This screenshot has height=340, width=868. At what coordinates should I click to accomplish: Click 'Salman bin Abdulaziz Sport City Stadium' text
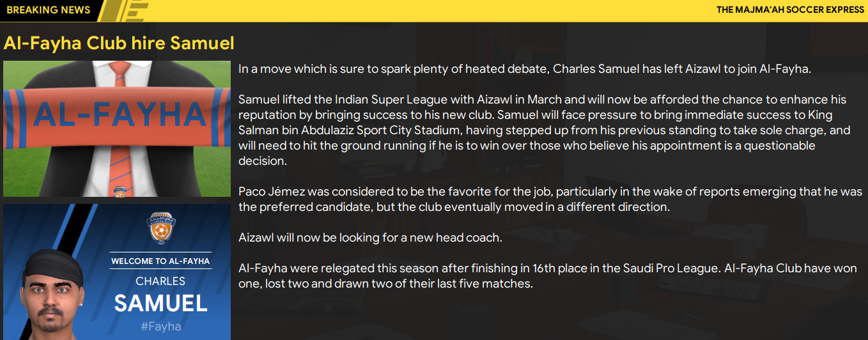357,130
